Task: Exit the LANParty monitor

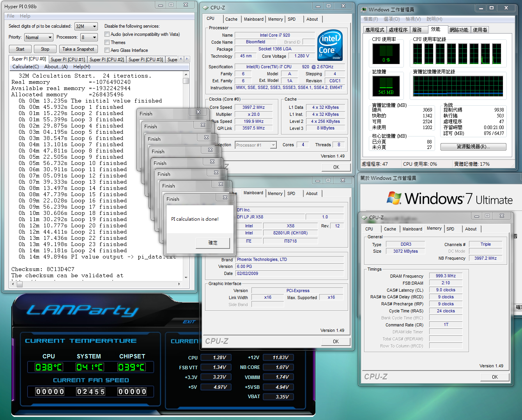Action: point(189,322)
